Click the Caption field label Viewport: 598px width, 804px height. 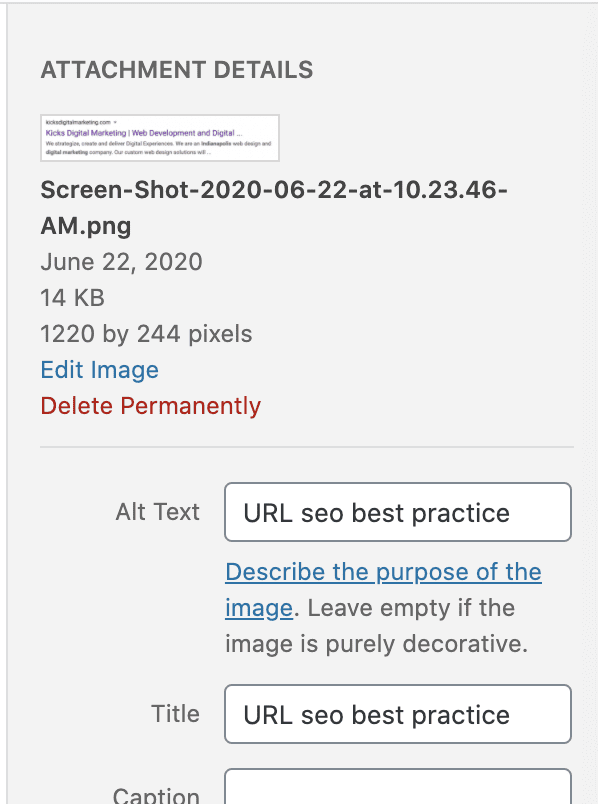click(x=156, y=795)
